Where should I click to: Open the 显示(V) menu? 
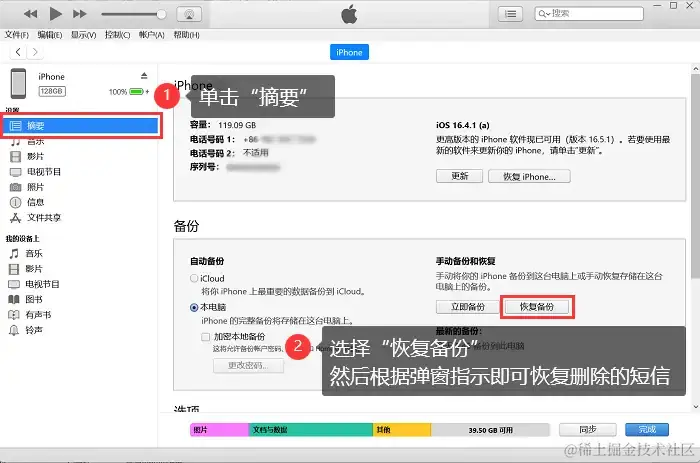tap(83, 35)
